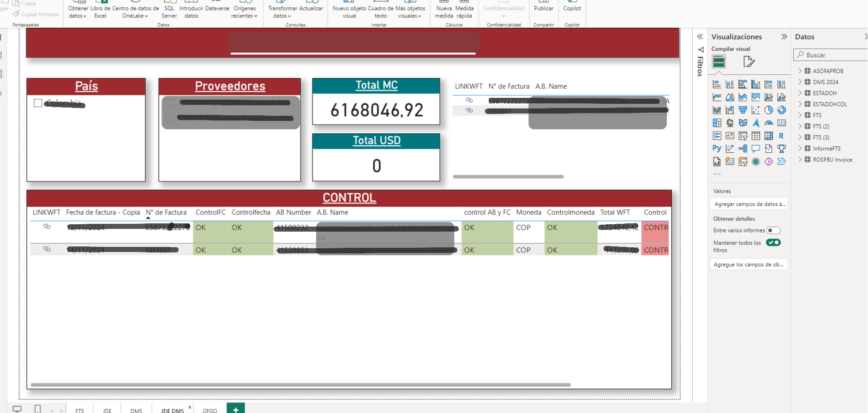Tick the Colombia checkbox in País slicer
Image resolution: width=868 pixels, height=413 pixels.
(x=38, y=103)
